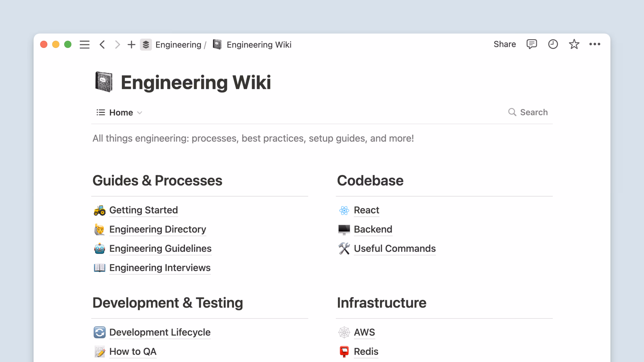Image resolution: width=644 pixels, height=362 pixels.
Task: Click the Engineering teamspace stack icon
Action: click(146, 45)
